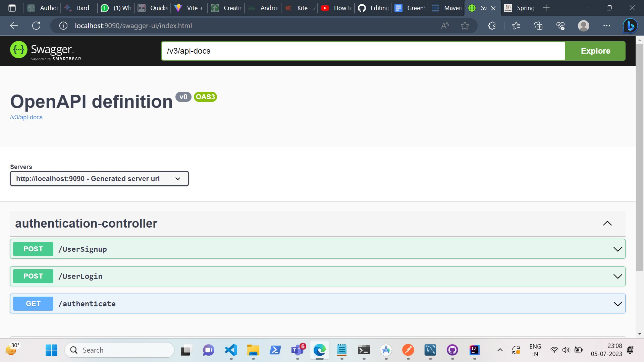644x362 pixels.
Task: Click the /v3/api-docs URL input field
Action: [x=363, y=51]
